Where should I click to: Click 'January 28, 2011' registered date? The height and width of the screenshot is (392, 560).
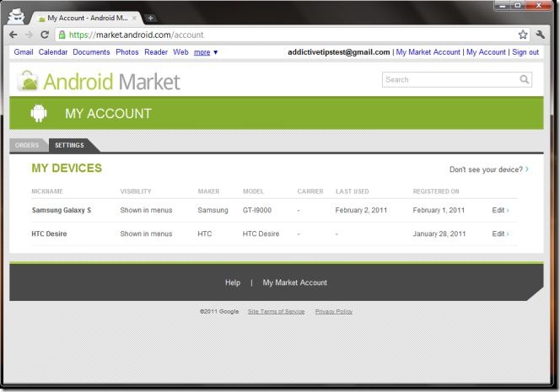[x=439, y=234]
